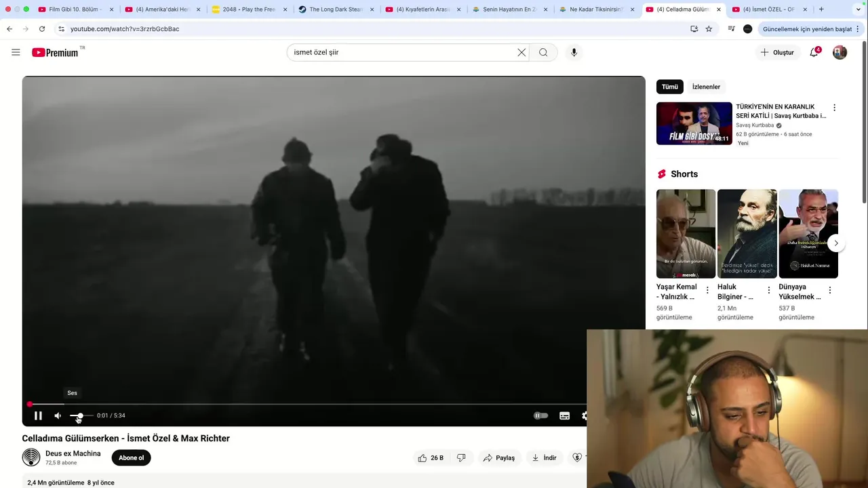868x488 pixels.
Task: Toggle subtitles/captions button
Action: coord(564,415)
